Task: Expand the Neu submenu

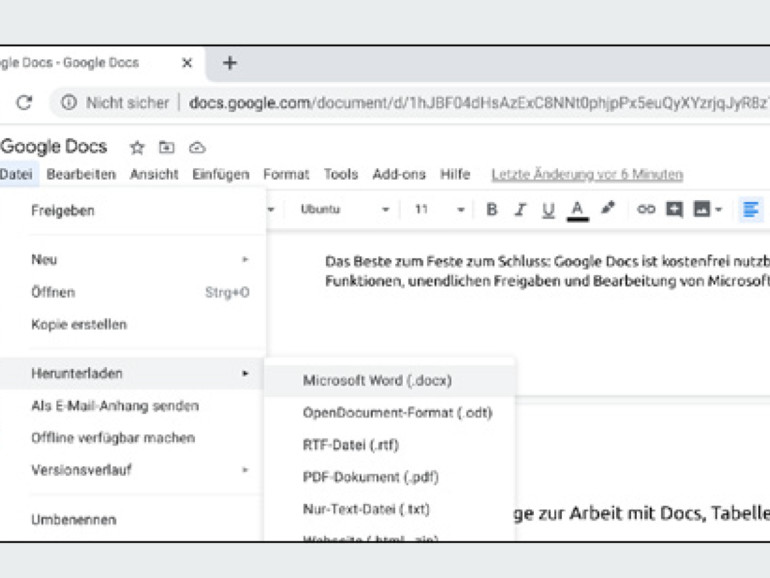Action: pyautogui.click(x=133, y=259)
